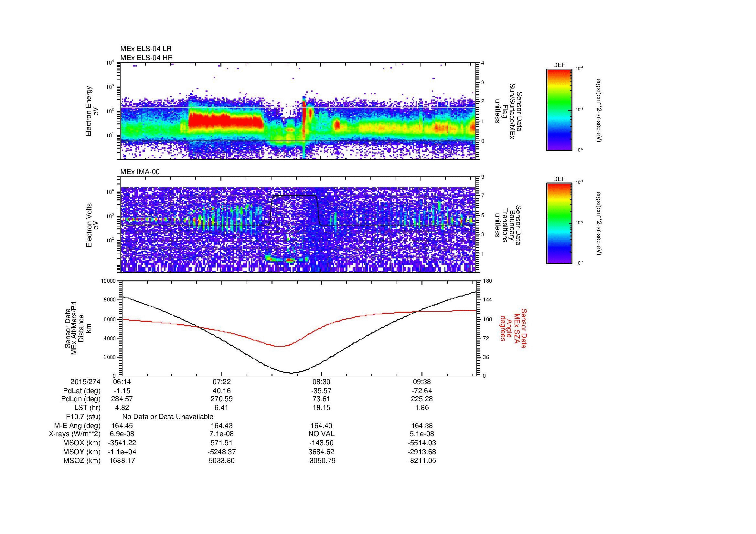Click the PdLat value '-1.15'

click(122, 391)
